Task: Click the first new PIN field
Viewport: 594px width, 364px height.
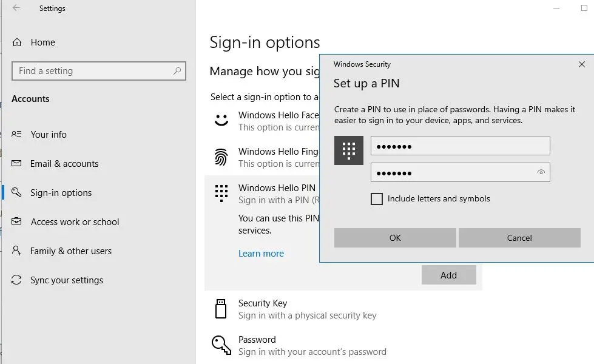Action: coord(460,146)
